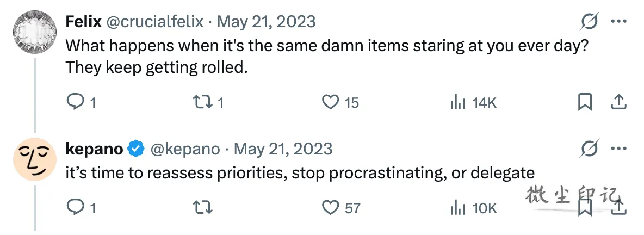Open more options menu on Felix's tweet
The image size is (644, 235).
point(618,22)
